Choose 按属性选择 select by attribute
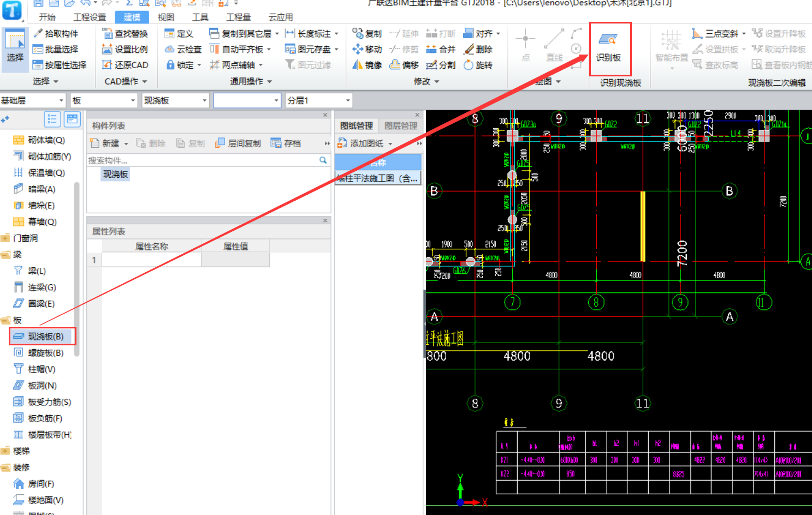The image size is (812, 515). coord(60,65)
